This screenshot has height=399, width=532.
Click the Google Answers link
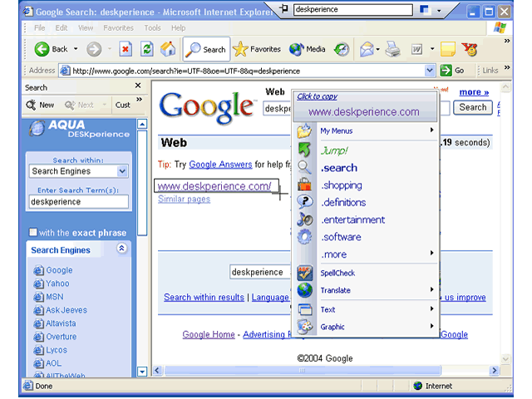click(220, 165)
